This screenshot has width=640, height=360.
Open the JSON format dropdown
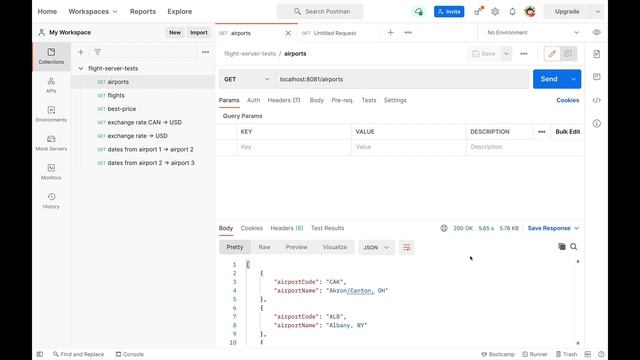click(x=376, y=247)
